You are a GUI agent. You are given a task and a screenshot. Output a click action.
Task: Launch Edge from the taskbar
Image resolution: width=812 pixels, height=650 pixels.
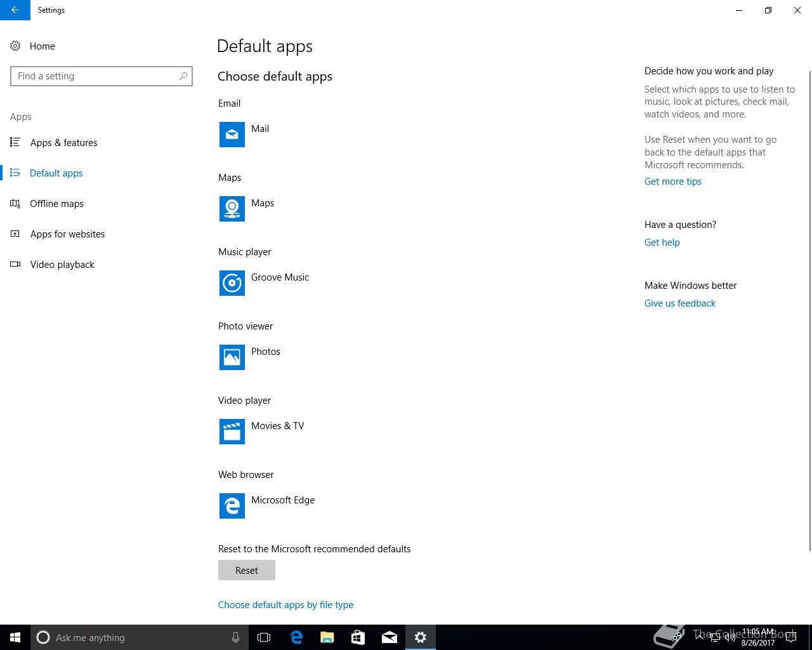296,637
